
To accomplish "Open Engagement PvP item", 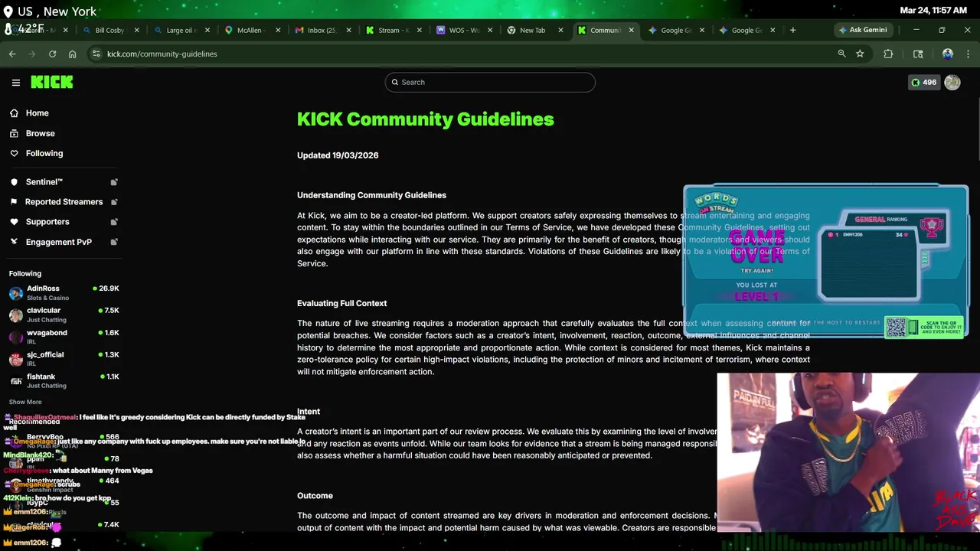I will [x=58, y=242].
